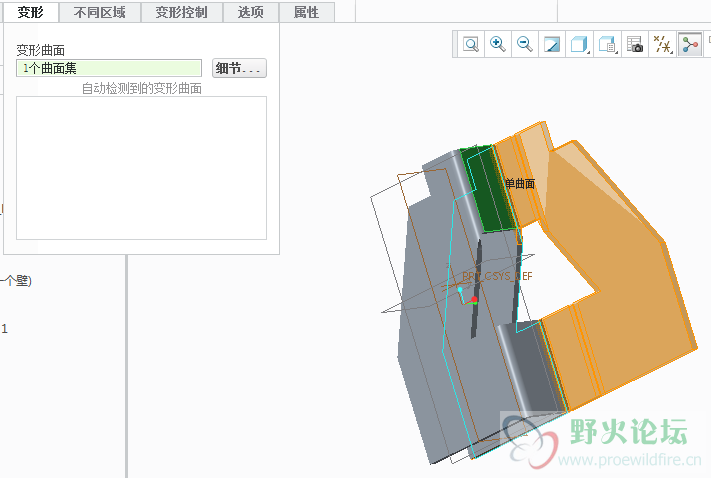The width and height of the screenshot is (711, 478).
Task: Toggle the spin center icon
Action: pos(690,44)
